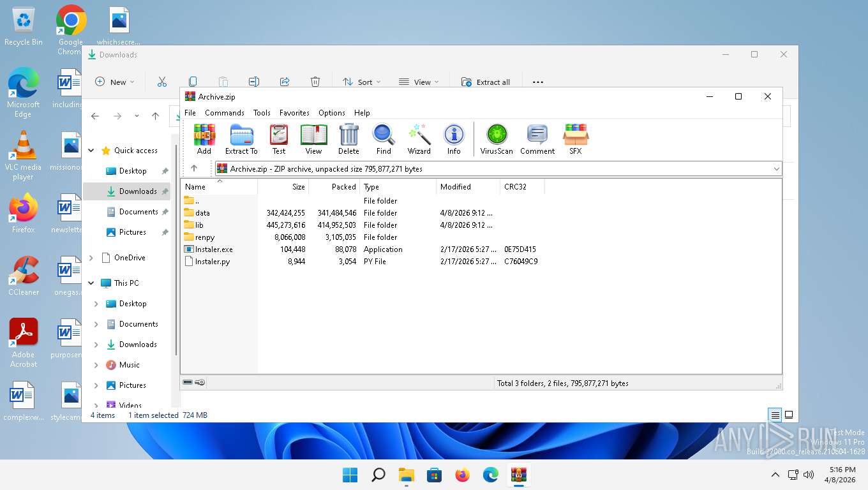Viewport: 868px width, 490px height.
Task: Open recent locations dropdown in Downloads
Action: pyautogui.click(x=137, y=116)
